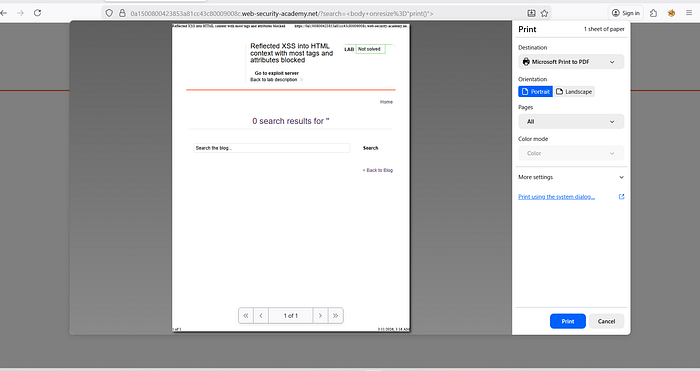Open the Color mode dropdown

click(571, 153)
